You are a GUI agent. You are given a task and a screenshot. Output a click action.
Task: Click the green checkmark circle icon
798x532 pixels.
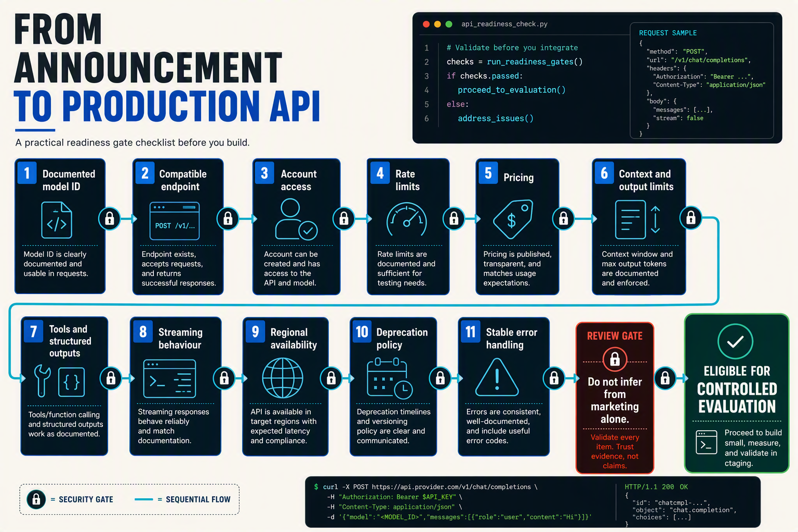(x=735, y=341)
